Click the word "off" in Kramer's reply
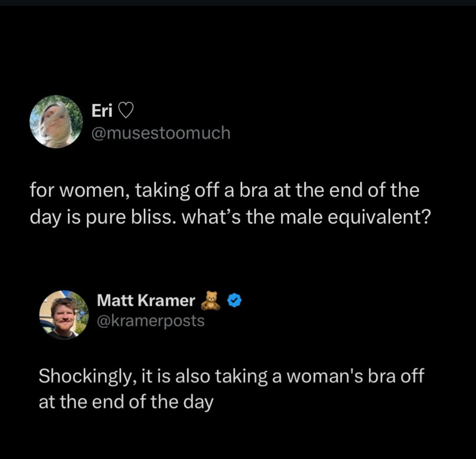Image resolution: width=476 pixels, height=459 pixels. tap(412, 376)
